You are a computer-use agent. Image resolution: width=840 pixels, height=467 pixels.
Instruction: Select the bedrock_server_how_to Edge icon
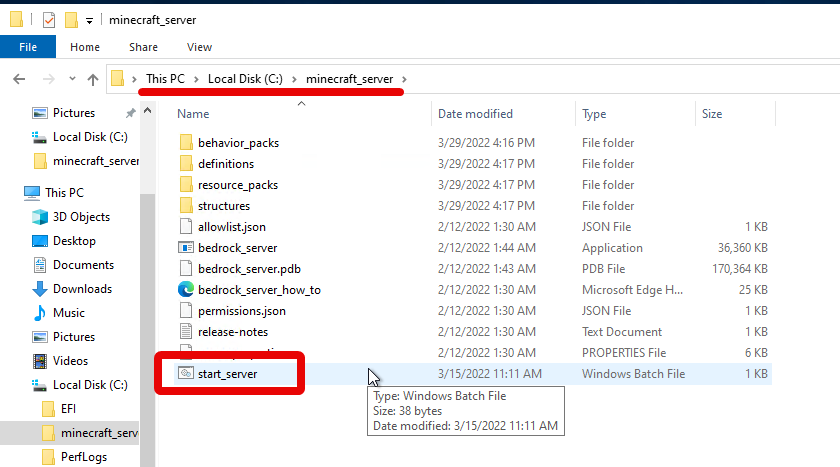[186, 290]
